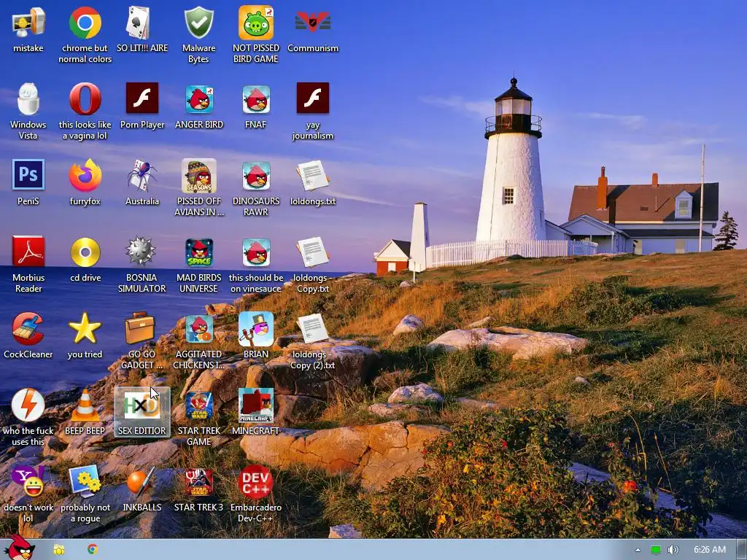Launch 'chrome but normal colors' shortcut
The width and height of the screenshot is (747, 560).
85,23
